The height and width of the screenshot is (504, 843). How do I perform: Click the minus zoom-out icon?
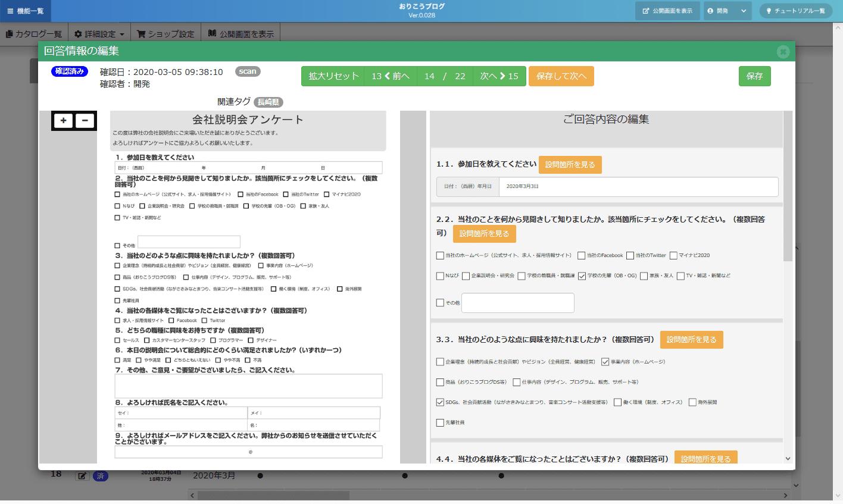(x=85, y=121)
